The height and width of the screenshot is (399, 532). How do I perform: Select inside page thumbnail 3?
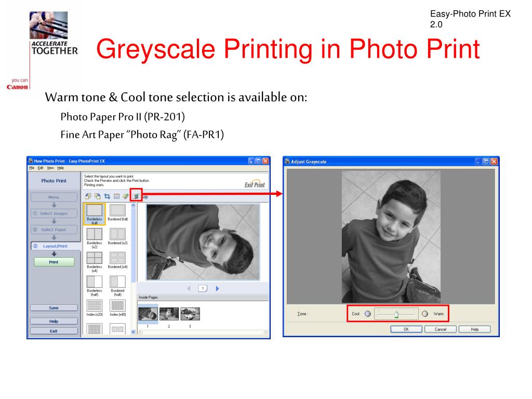(x=190, y=313)
